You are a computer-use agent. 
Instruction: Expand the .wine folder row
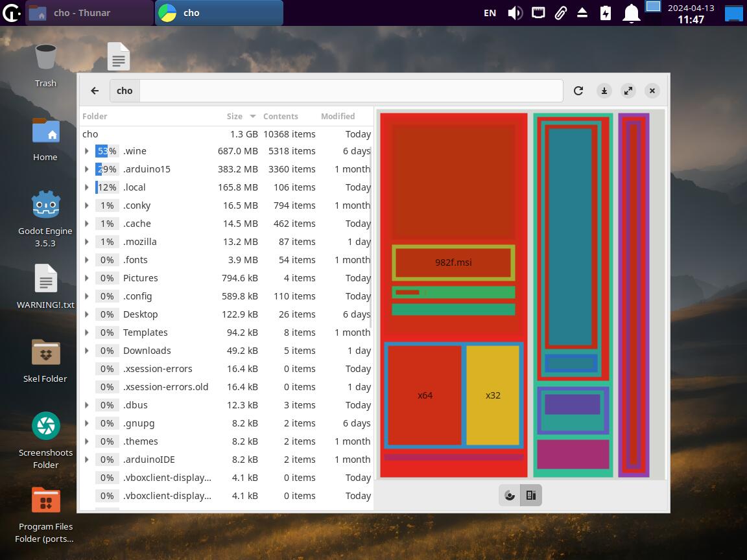tap(87, 151)
